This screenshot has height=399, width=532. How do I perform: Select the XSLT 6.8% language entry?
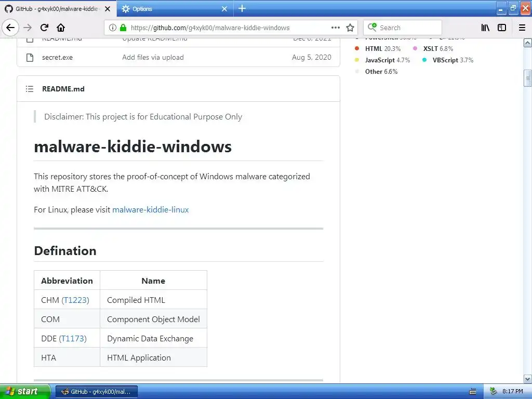pos(438,48)
